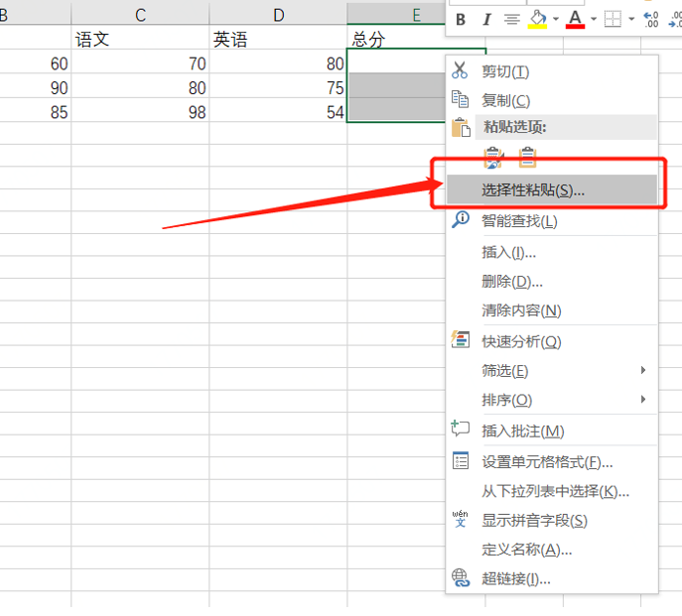Screen dimensions: 682x616
Task: Expand the 排序 submenu arrow
Action: click(643, 399)
